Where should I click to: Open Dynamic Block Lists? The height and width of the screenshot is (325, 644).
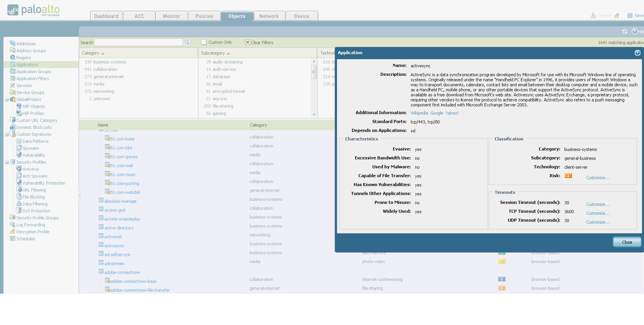34,127
